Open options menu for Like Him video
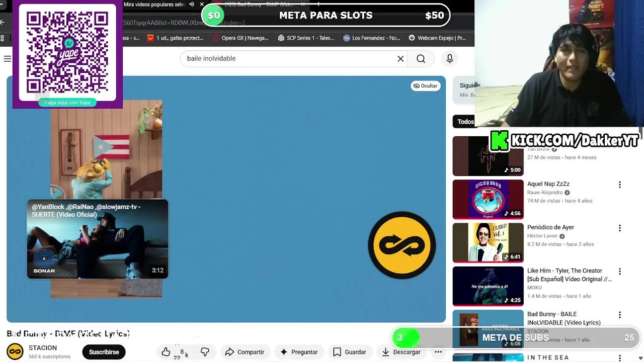This screenshot has width=644, height=362. (620, 271)
